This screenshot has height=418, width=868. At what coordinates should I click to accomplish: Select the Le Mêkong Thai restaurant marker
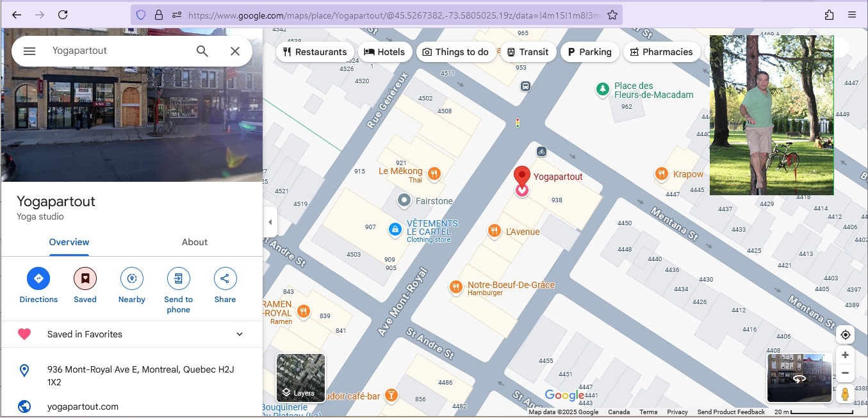click(x=434, y=173)
